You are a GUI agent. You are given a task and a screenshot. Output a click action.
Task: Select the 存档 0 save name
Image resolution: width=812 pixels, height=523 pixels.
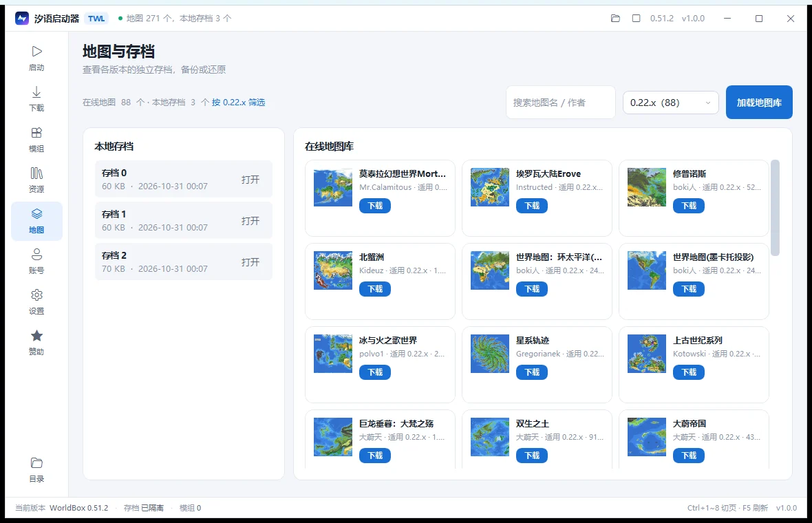point(114,173)
